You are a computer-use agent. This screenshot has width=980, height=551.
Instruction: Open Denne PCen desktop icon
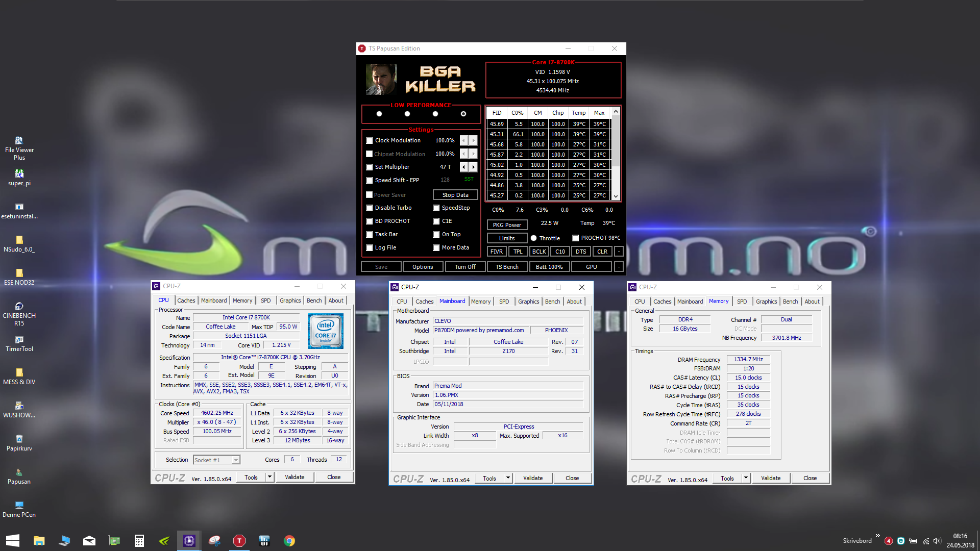19,509
